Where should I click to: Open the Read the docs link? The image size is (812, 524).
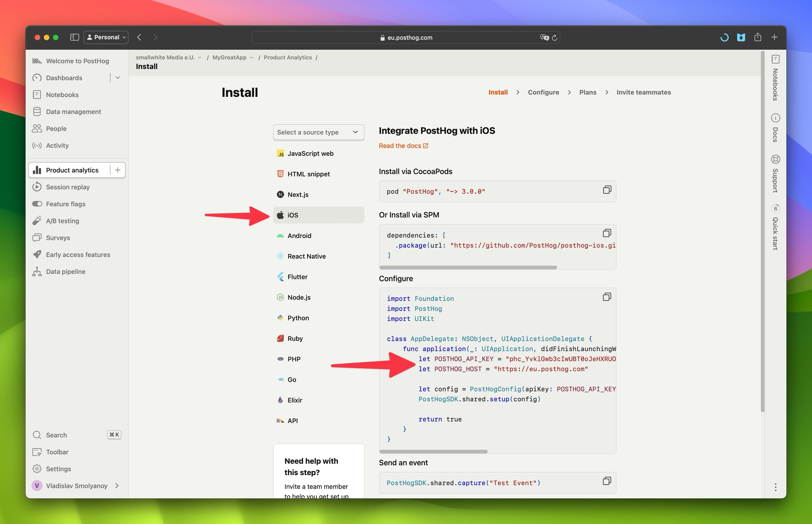click(x=403, y=146)
